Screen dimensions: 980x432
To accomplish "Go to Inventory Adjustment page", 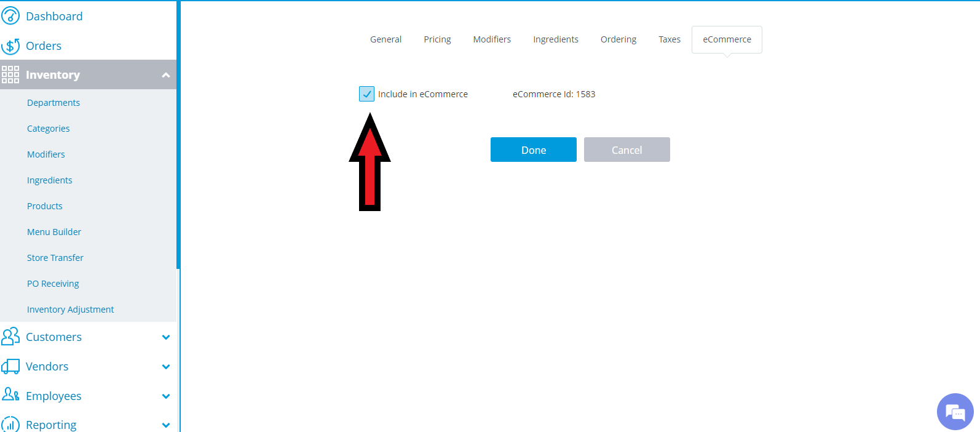I will (70, 310).
